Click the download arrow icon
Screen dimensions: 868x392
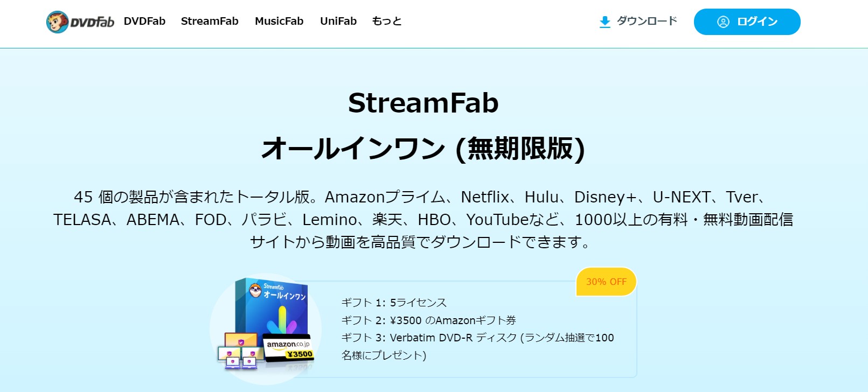coord(605,22)
